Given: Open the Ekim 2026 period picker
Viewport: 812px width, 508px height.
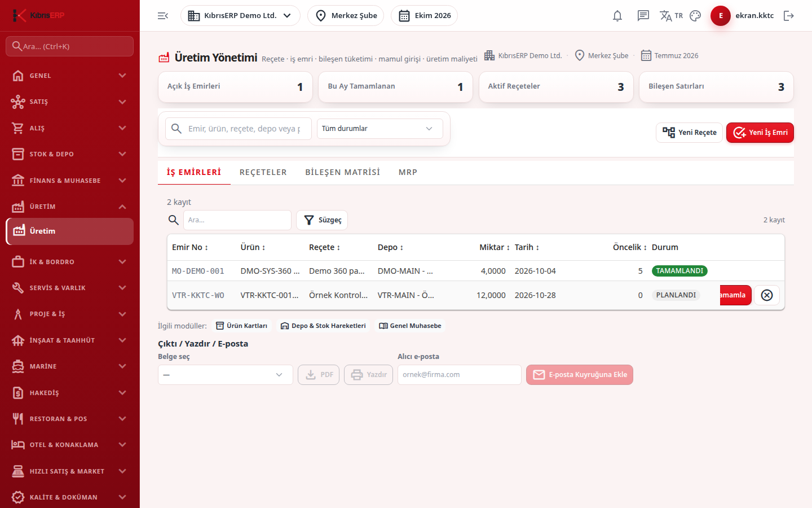Looking at the screenshot, I should (x=424, y=16).
